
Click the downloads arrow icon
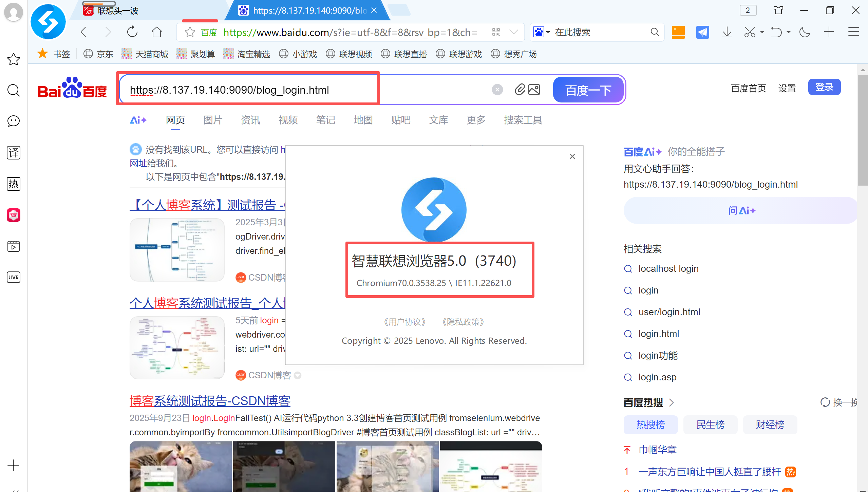coord(727,32)
